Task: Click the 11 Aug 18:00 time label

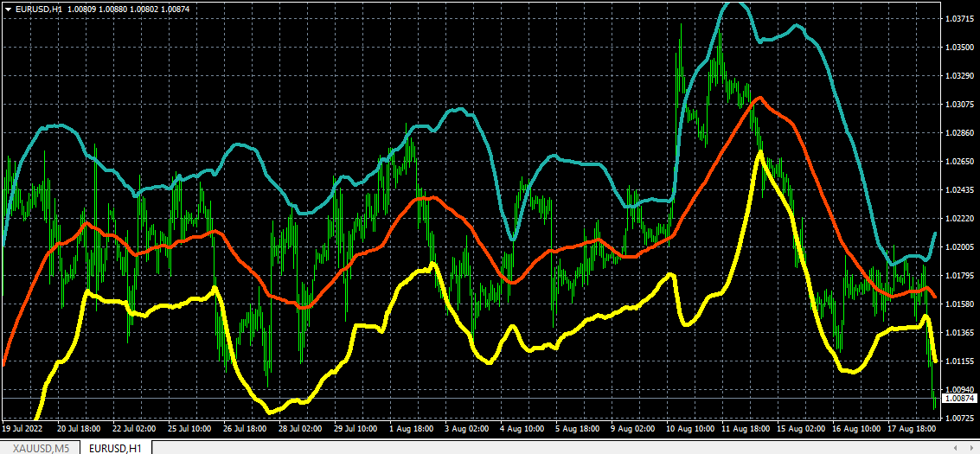Action: pos(745,429)
